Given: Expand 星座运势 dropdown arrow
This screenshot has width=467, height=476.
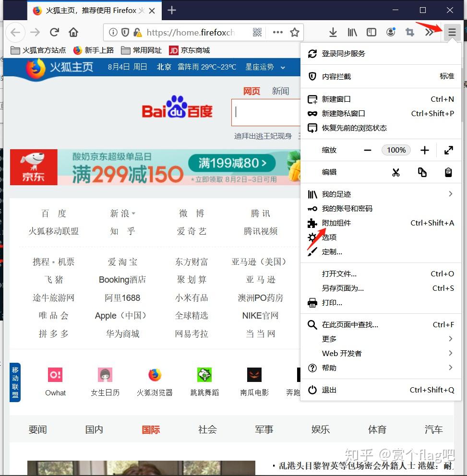Looking at the screenshot, I should pos(283,67).
